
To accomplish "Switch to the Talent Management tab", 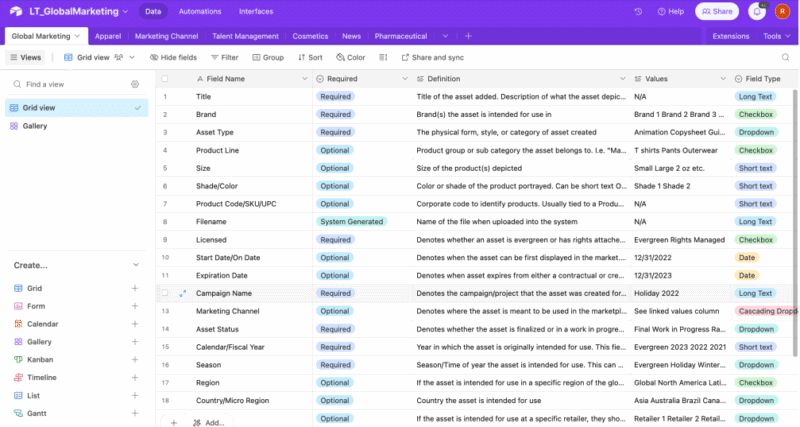I will click(x=245, y=36).
